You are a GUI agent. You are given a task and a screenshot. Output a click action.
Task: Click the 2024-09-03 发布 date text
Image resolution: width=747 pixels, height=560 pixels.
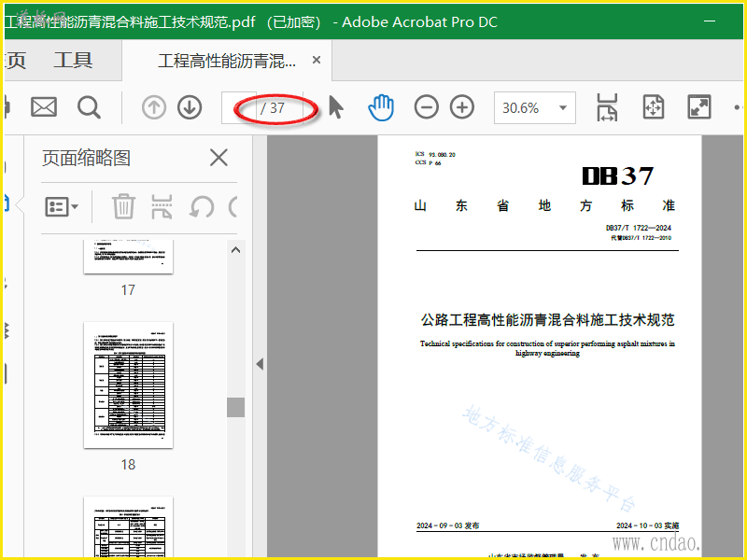(x=448, y=525)
